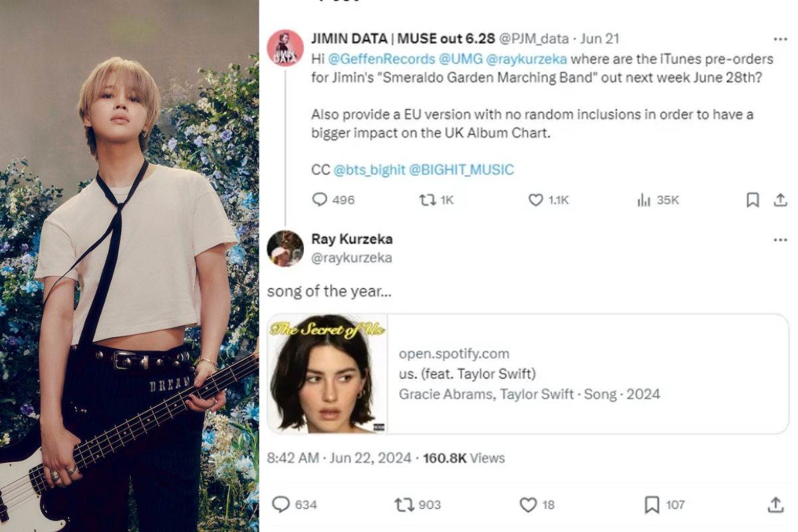This screenshot has width=798, height=532.
Task: Reply to Ray Kurzeka's tweet
Action: click(x=282, y=505)
